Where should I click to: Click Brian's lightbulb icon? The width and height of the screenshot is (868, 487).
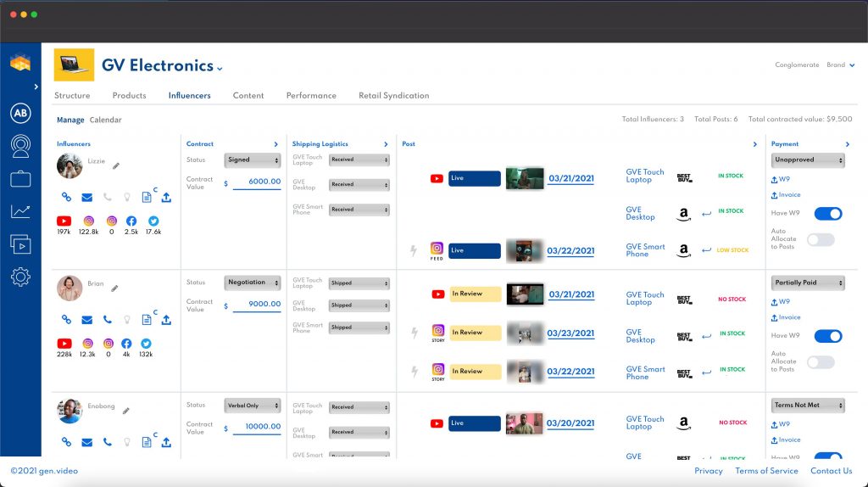127,320
